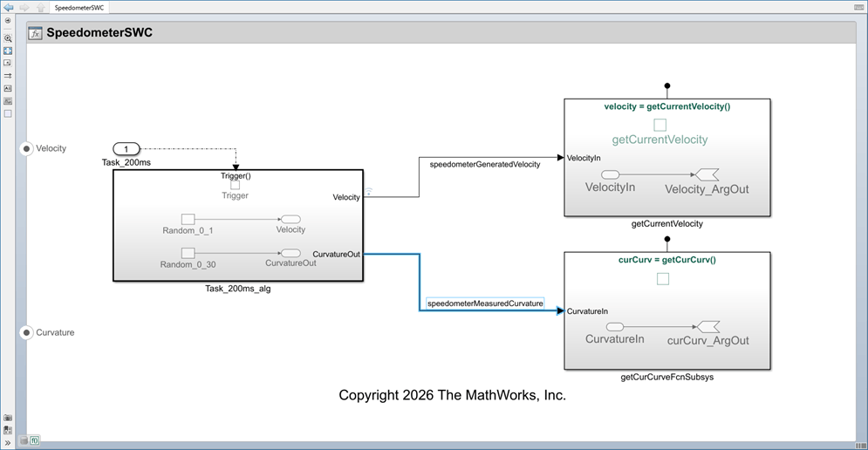Select the Task_200ms_alg subsystem block
This screenshot has height=450, width=868.
238,225
